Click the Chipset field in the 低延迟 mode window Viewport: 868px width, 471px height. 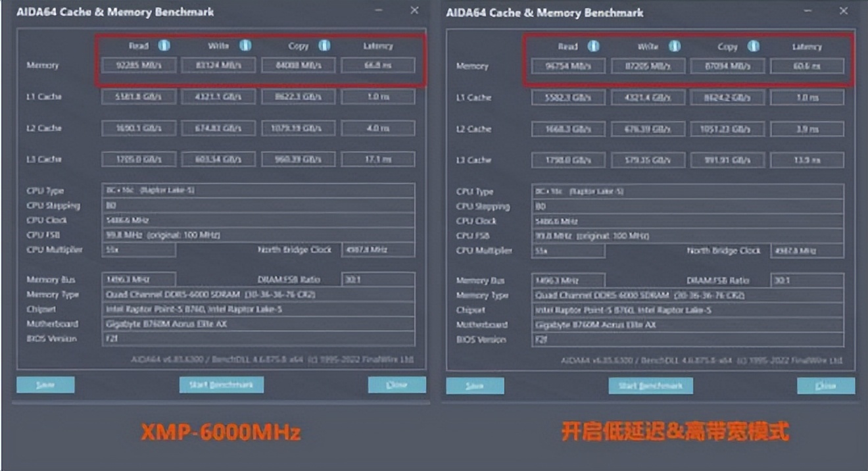(x=688, y=310)
